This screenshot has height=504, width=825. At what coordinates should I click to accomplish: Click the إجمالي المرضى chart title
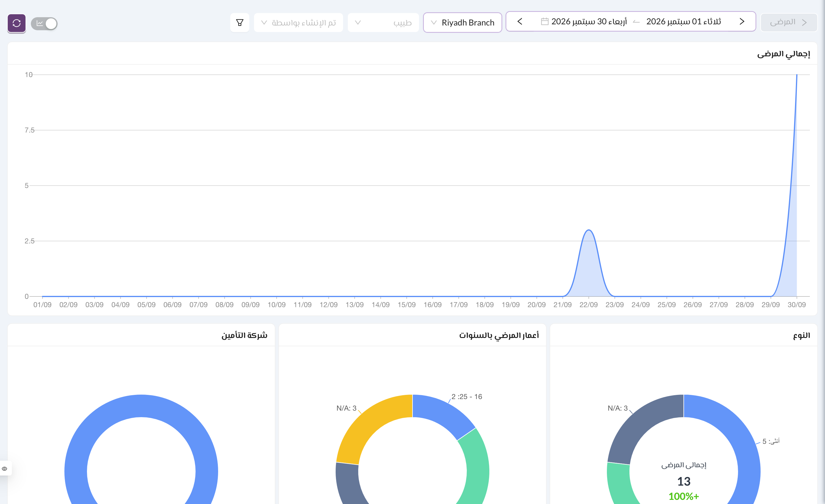click(783, 54)
